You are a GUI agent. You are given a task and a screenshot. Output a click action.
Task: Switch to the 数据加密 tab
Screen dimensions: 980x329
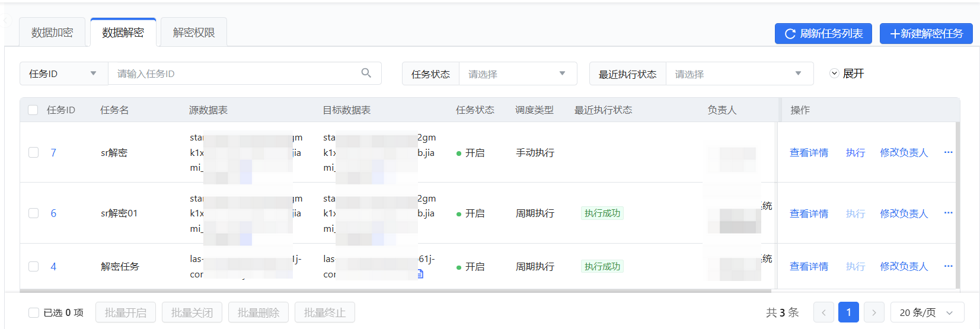pyautogui.click(x=52, y=33)
